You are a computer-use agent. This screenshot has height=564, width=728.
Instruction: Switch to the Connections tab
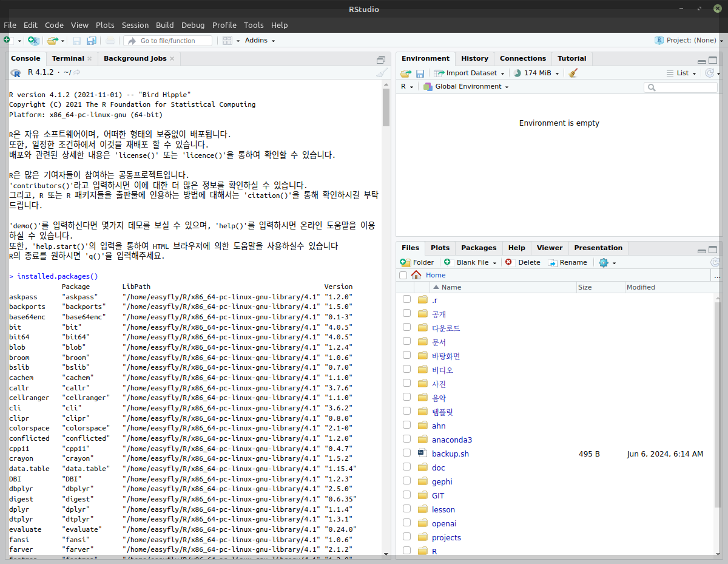pyautogui.click(x=523, y=58)
